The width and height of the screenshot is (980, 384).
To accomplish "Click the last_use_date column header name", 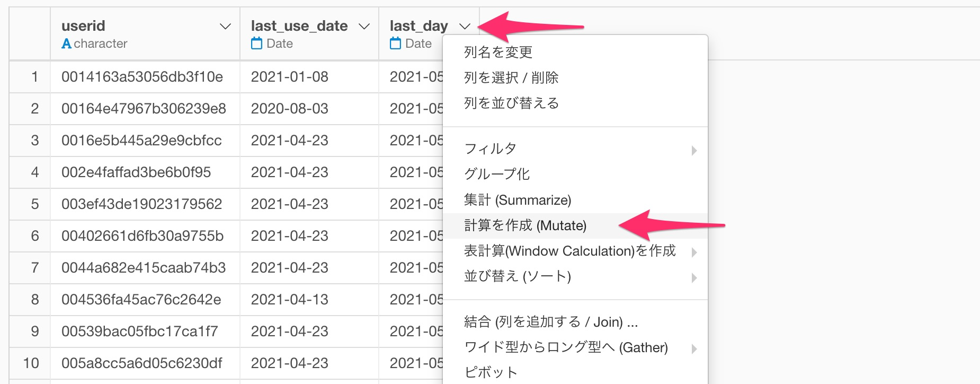I will click(x=299, y=26).
